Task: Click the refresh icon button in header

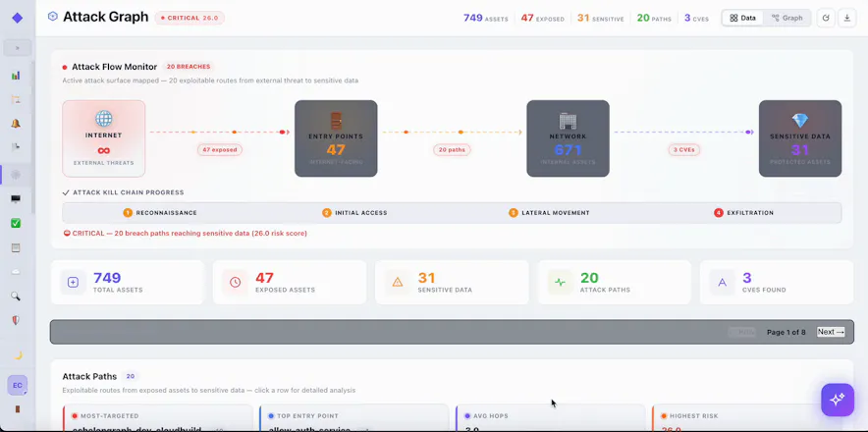Action: (826, 18)
